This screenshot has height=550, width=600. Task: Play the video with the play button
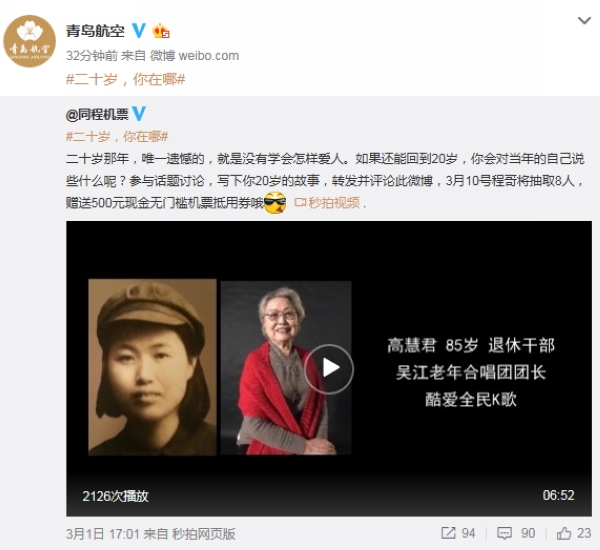click(x=329, y=368)
